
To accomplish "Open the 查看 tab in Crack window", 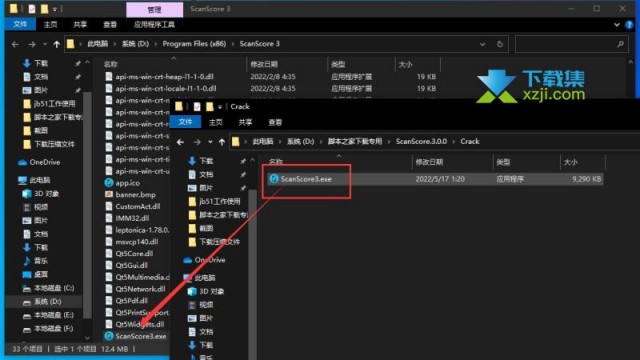I will tap(275, 122).
